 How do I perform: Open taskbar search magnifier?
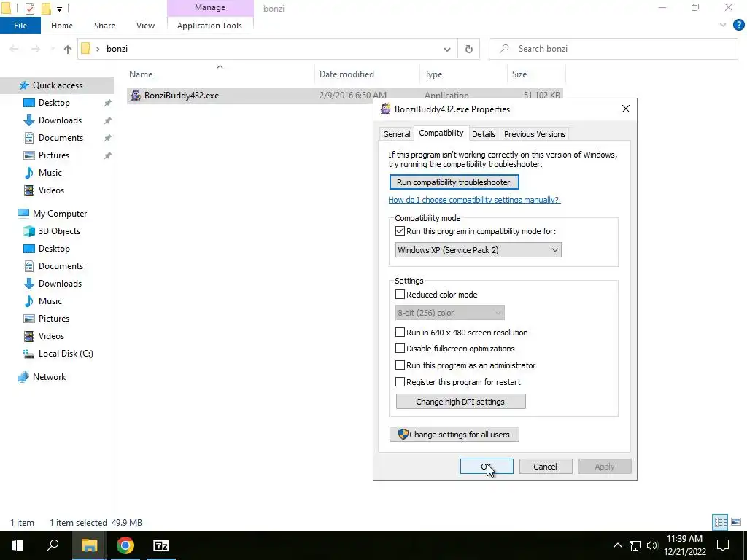coord(53,545)
